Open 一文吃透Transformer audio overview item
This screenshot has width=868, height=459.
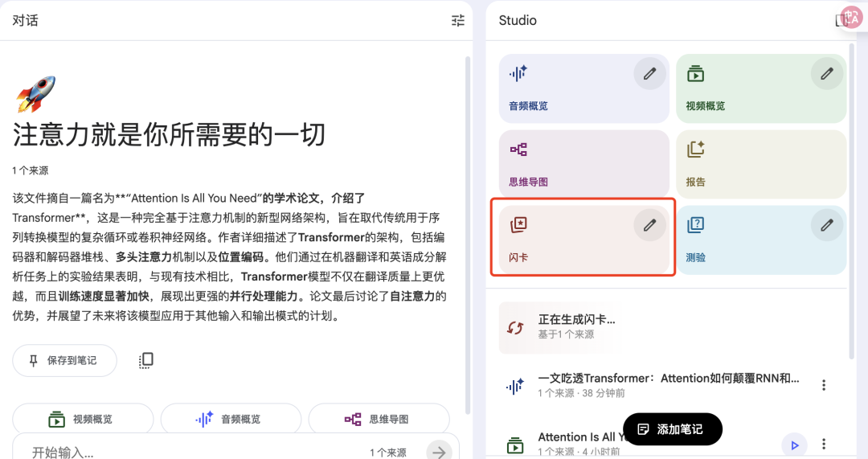(669, 385)
